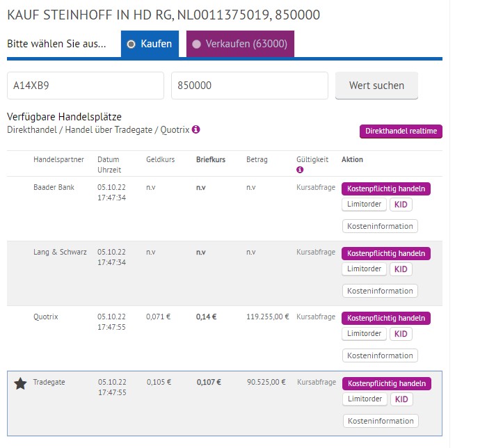Show Kosteninformation for Lang & Schwarz
This screenshot has height=448, width=503.
(380, 291)
